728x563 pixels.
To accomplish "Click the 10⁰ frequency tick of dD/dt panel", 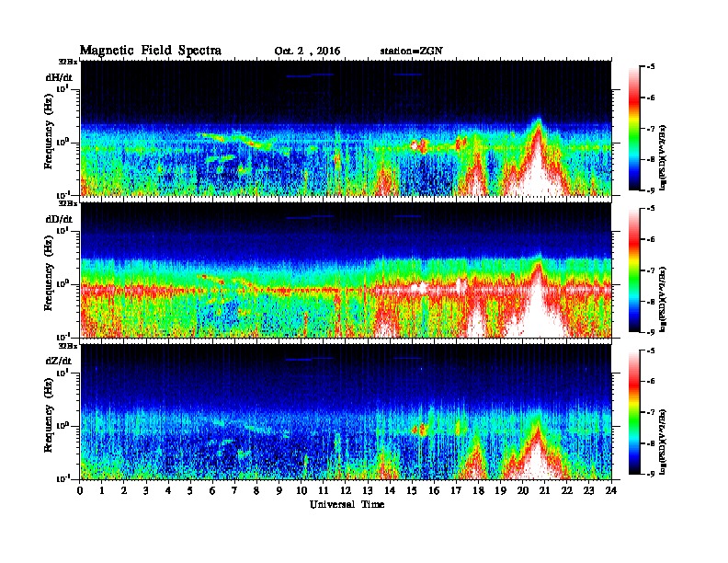I will (63, 283).
